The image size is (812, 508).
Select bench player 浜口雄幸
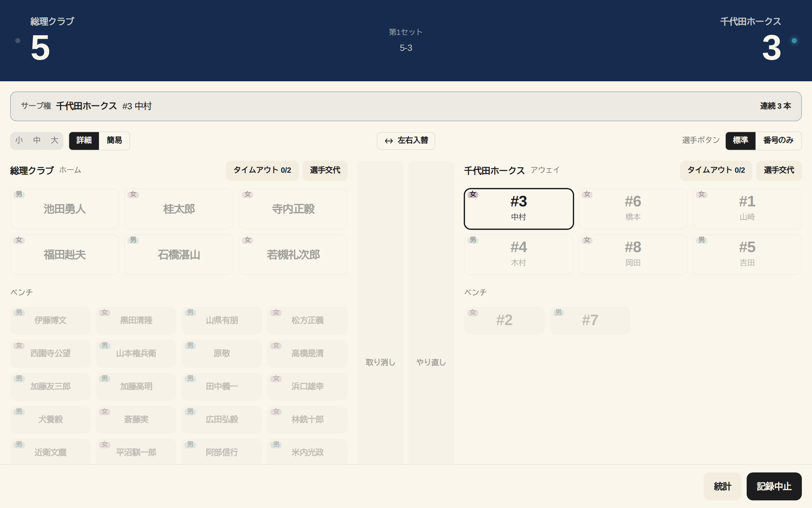pos(307,386)
